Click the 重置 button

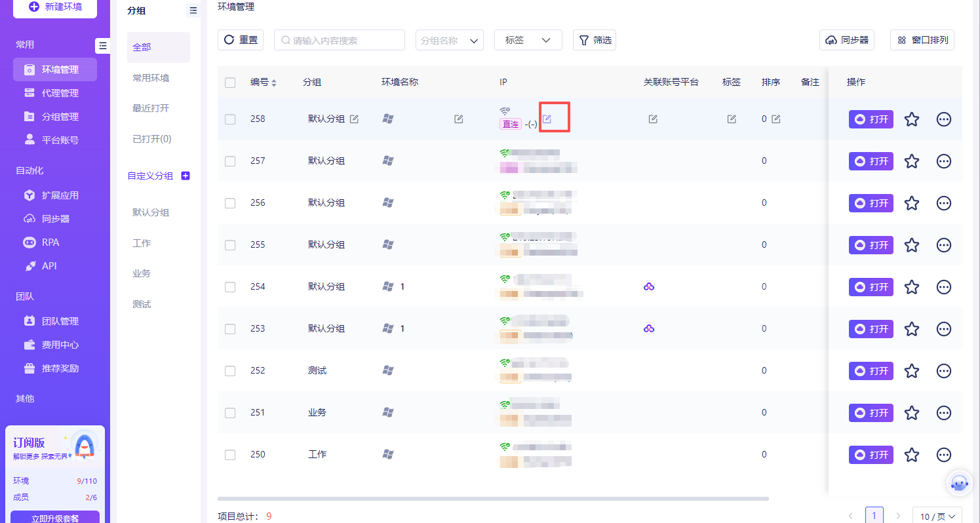point(241,40)
